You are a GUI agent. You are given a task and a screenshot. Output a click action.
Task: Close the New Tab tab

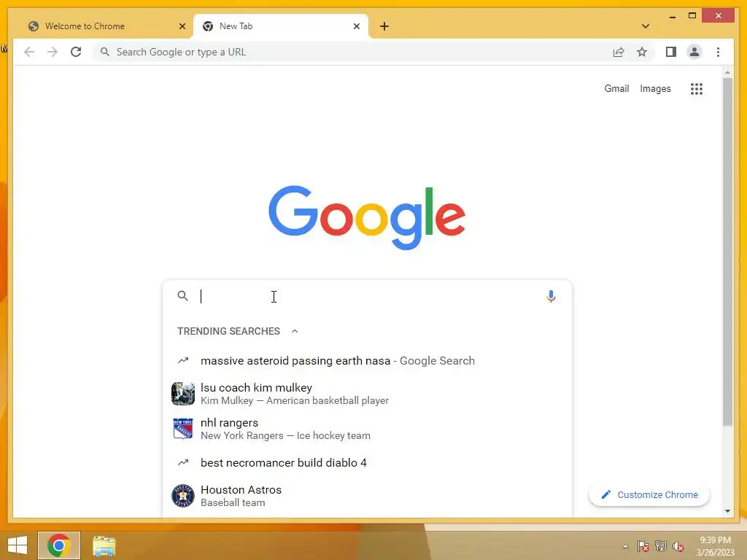[356, 26]
